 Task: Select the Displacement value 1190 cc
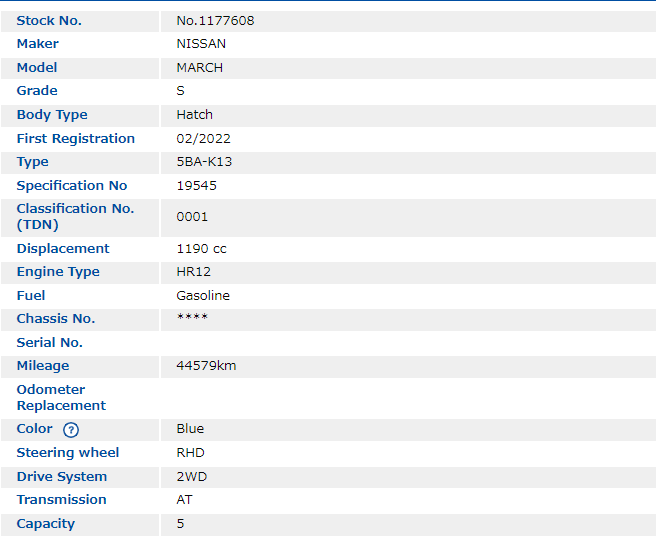[x=201, y=249]
